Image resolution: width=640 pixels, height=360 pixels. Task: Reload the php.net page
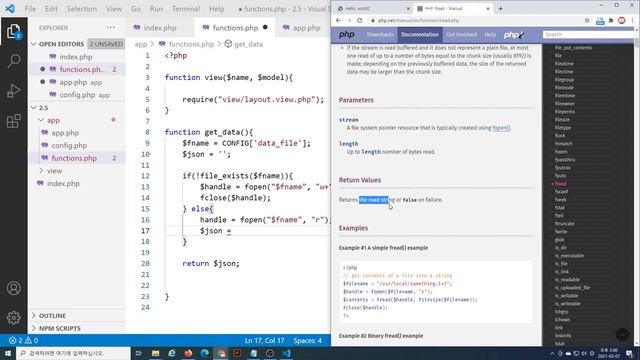click(x=359, y=20)
